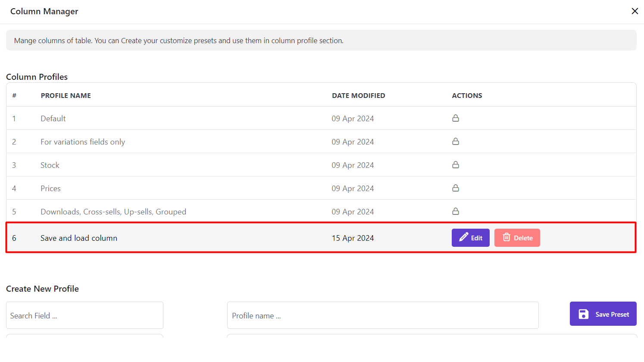This screenshot has width=644, height=362.
Task: Click lock icon for variations fields profile
Action: tap(455, 142)
